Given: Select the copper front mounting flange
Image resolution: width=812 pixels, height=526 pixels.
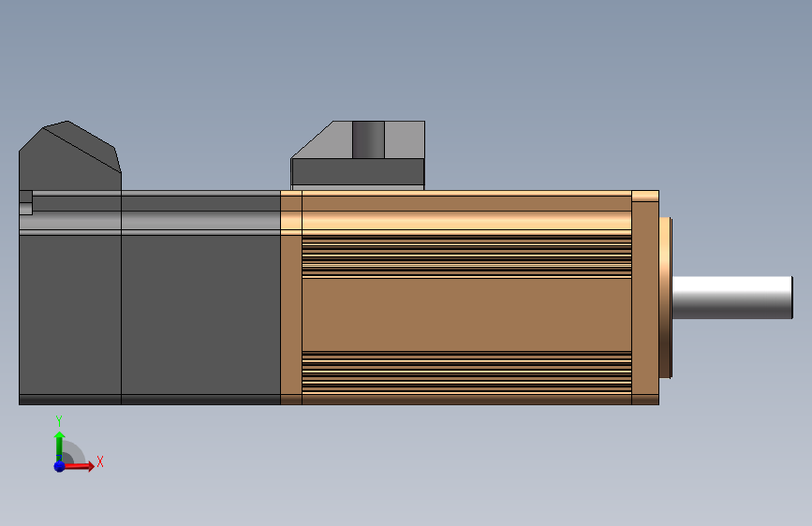Looking at the screenshot, I should click(x=645, y=298).
